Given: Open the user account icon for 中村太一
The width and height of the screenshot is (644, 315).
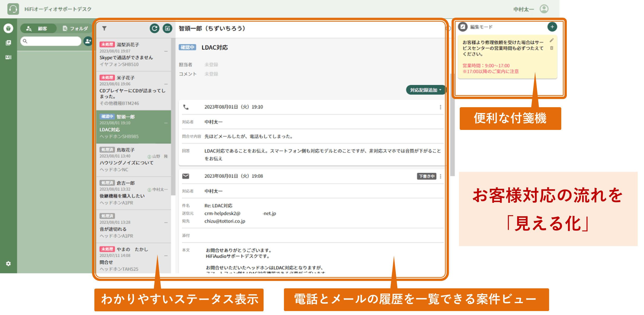Looking at the screenshot, I should tap(544, 9).
